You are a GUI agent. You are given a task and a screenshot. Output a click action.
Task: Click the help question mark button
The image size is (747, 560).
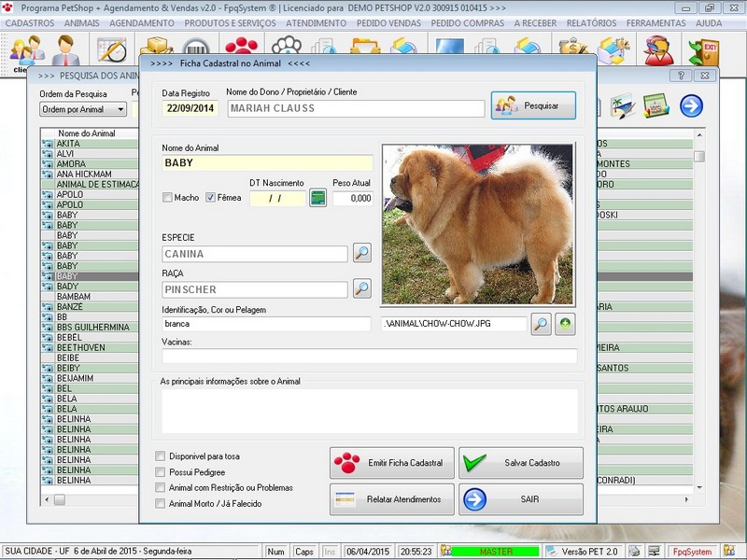[681, 76]
